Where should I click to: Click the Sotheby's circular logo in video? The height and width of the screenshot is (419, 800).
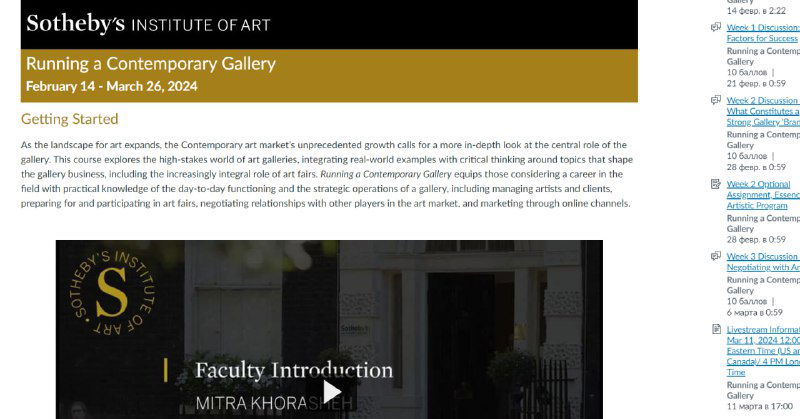(x=110, y=293)
